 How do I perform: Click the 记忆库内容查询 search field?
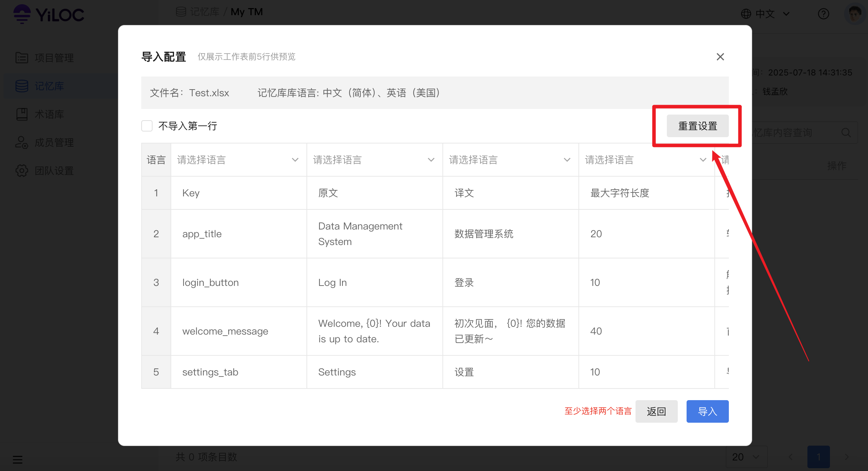[805, 133]
